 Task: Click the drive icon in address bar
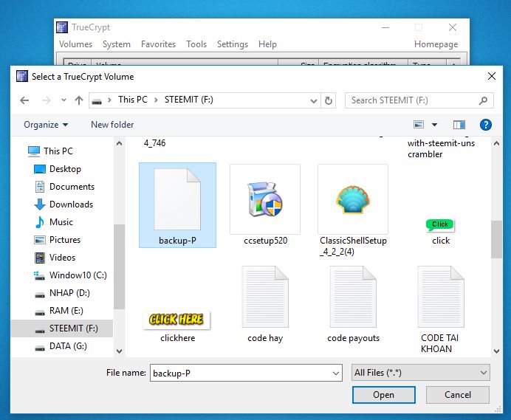97,100
